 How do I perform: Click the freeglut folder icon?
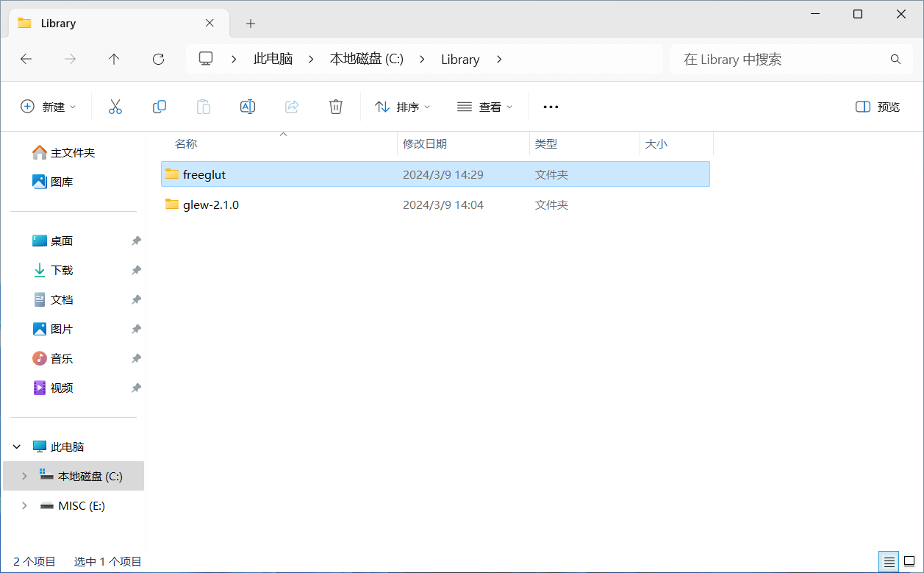[172, 174]
